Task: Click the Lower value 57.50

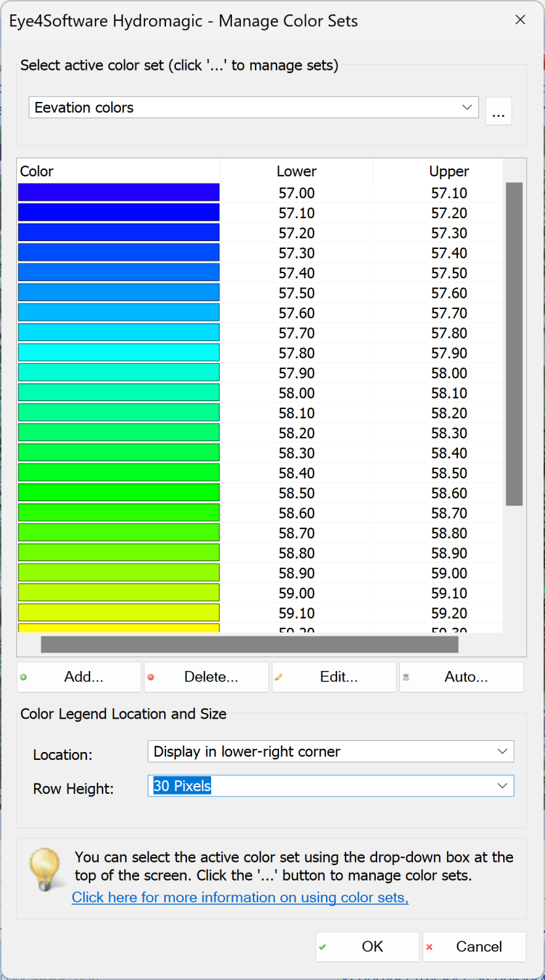Action: [x=297, y=293]
